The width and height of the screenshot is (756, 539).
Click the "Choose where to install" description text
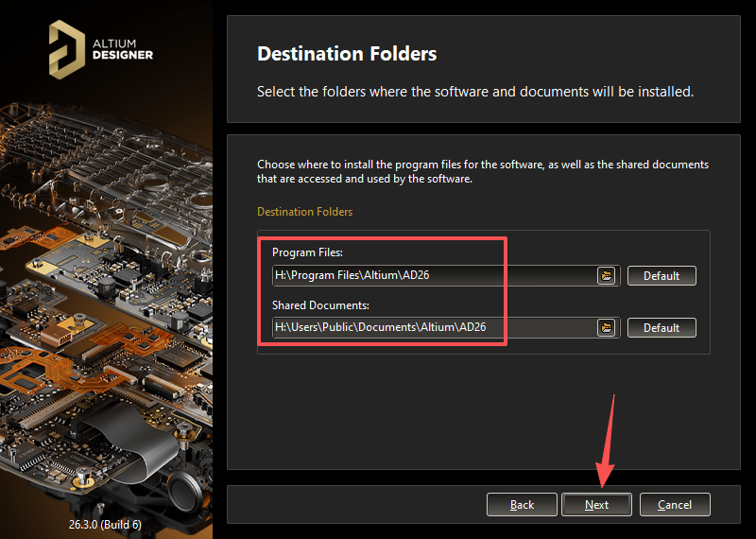[x=482, y=171]
